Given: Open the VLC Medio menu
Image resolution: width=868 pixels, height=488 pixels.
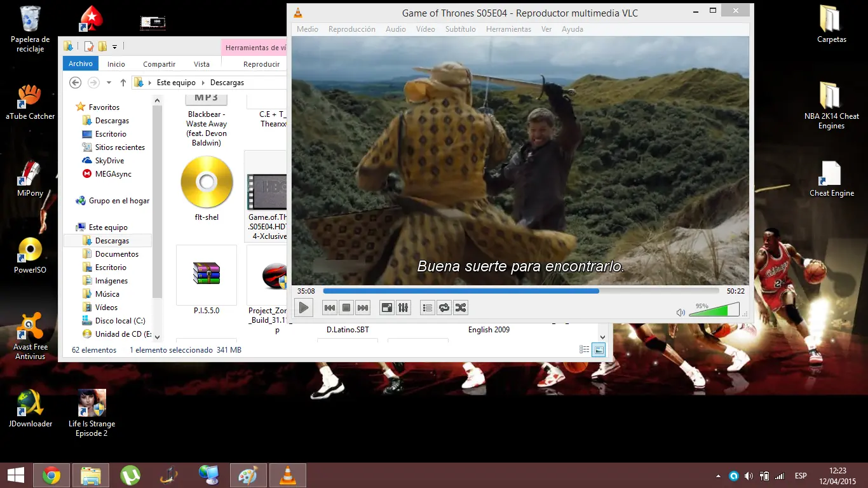Looking at the screenshot, I should [308, 29].
